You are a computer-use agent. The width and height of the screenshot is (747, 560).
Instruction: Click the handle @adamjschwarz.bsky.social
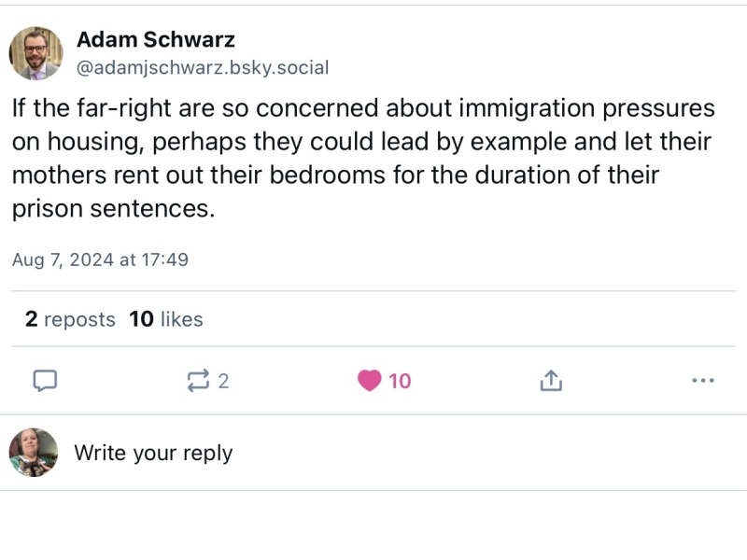202,67
